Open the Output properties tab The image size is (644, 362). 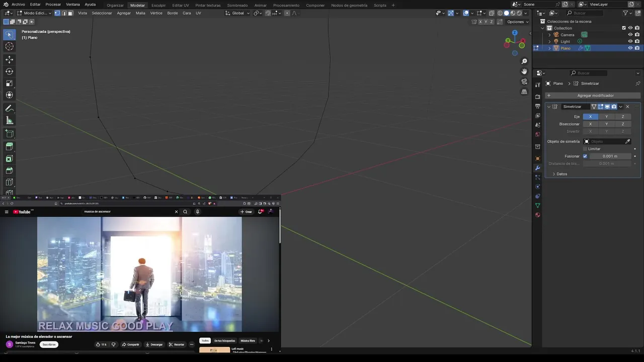(537, 106)
